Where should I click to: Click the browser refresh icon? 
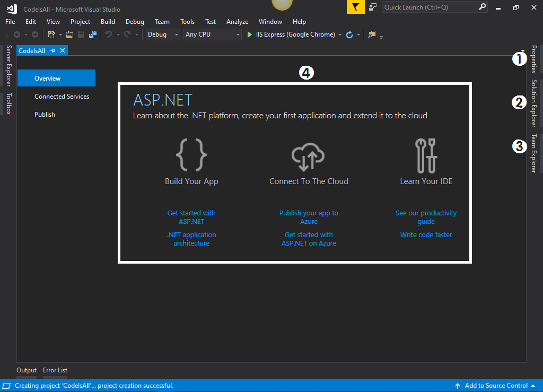(x=349, y=34)
